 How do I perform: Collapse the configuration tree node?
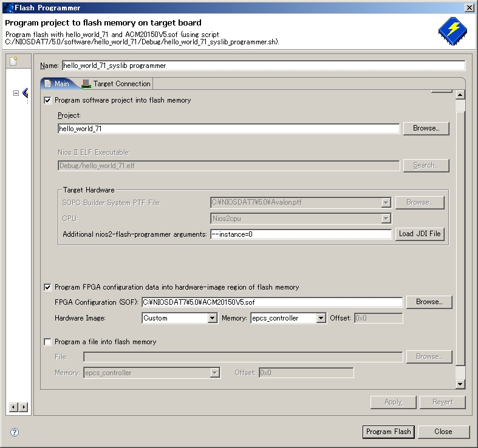(16, 93)
